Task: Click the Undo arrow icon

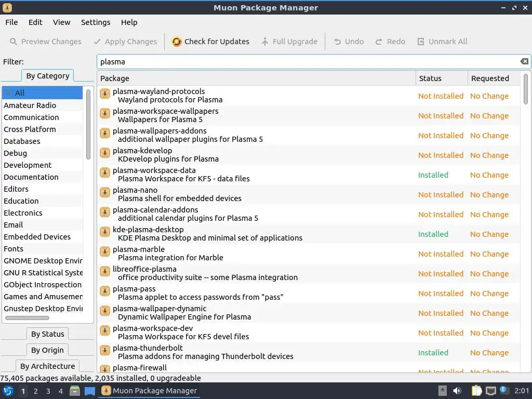Action: click(x=337, y=42)
